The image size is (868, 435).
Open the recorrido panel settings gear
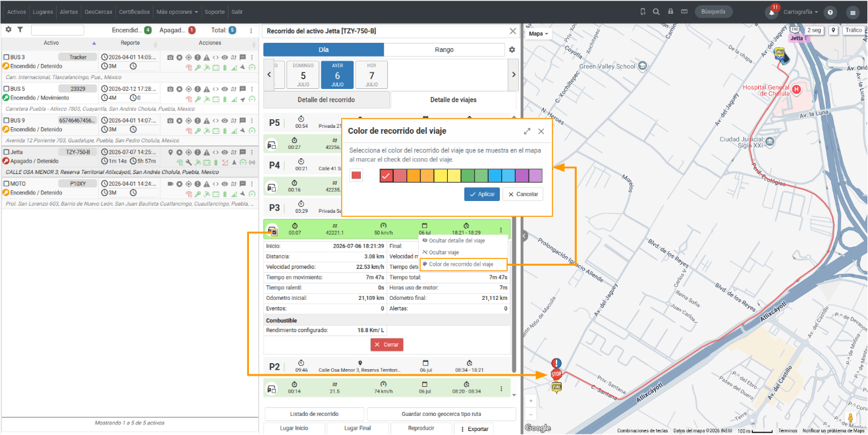(512, 49)
